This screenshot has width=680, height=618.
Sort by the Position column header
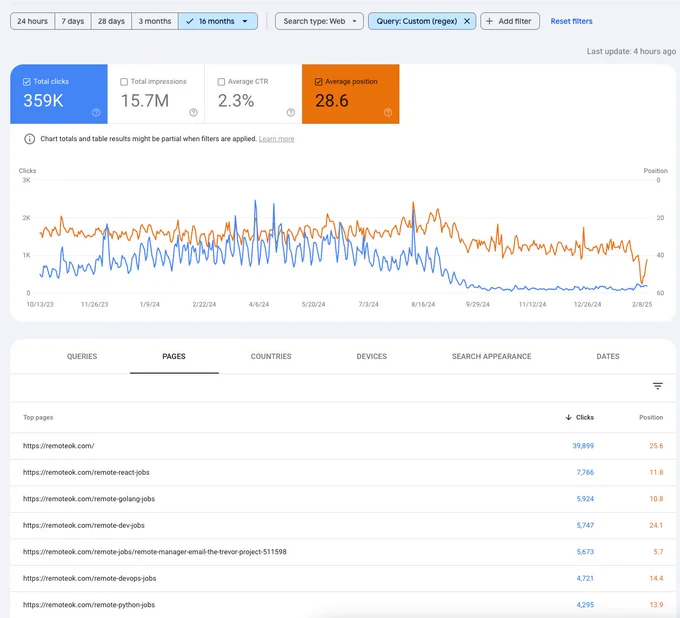point(651,417)
